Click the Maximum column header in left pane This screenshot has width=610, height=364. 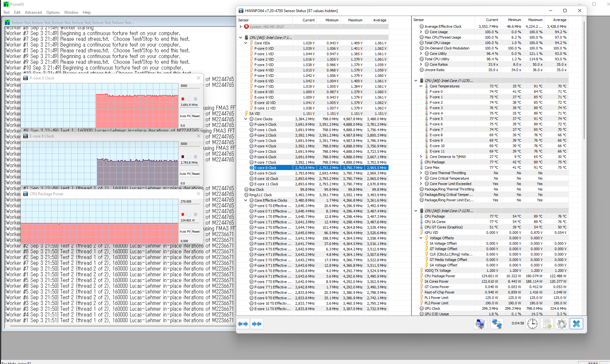pos(352,20)
